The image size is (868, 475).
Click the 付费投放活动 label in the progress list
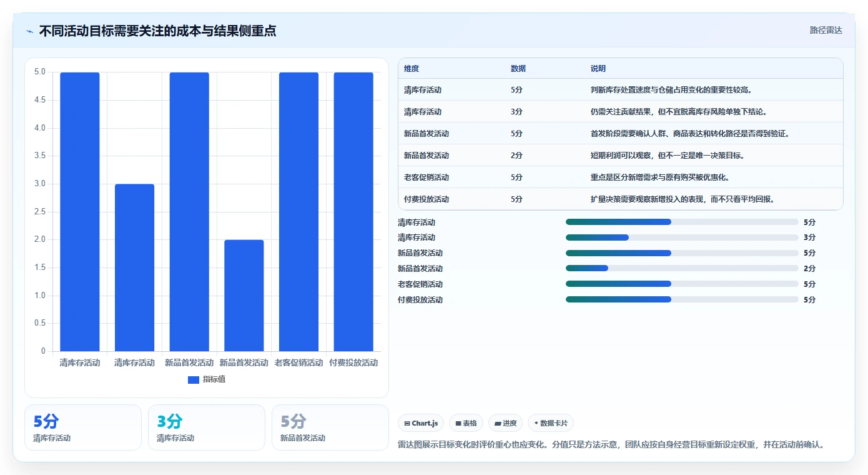point(420,300)
